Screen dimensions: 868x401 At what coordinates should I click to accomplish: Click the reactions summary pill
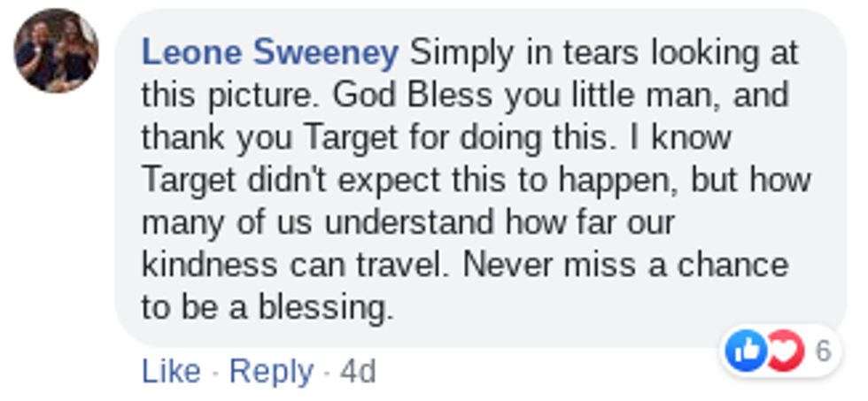pyautogui.click(x=779, y=351)
